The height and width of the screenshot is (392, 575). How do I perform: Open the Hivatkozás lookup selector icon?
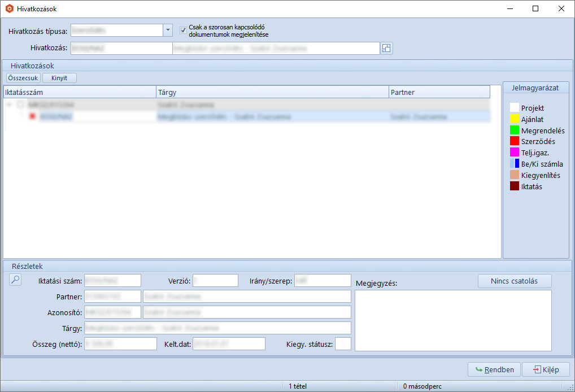click(x=386, y=48)
